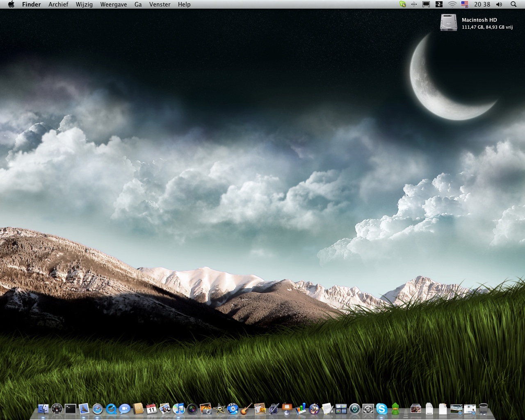Start iChat from the Dock
This screenshot has width=525, height=420.
tap(125, 409)
